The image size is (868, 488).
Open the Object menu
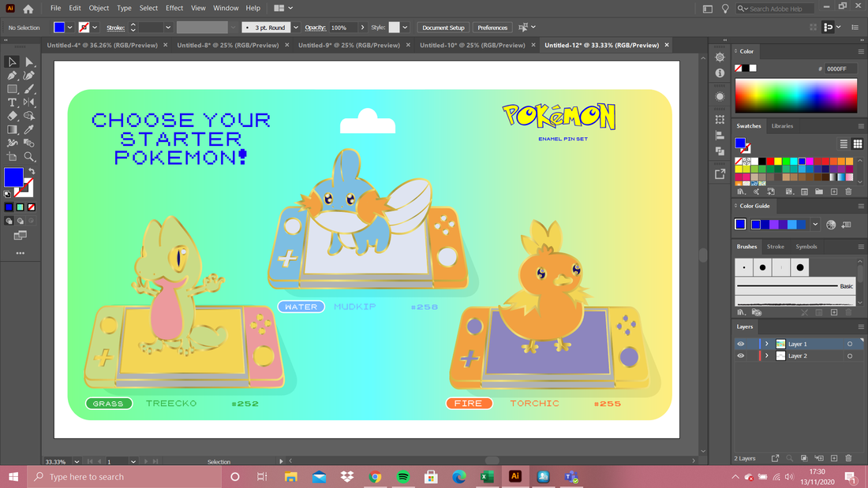pyautogui.click(x=99, y=9)
